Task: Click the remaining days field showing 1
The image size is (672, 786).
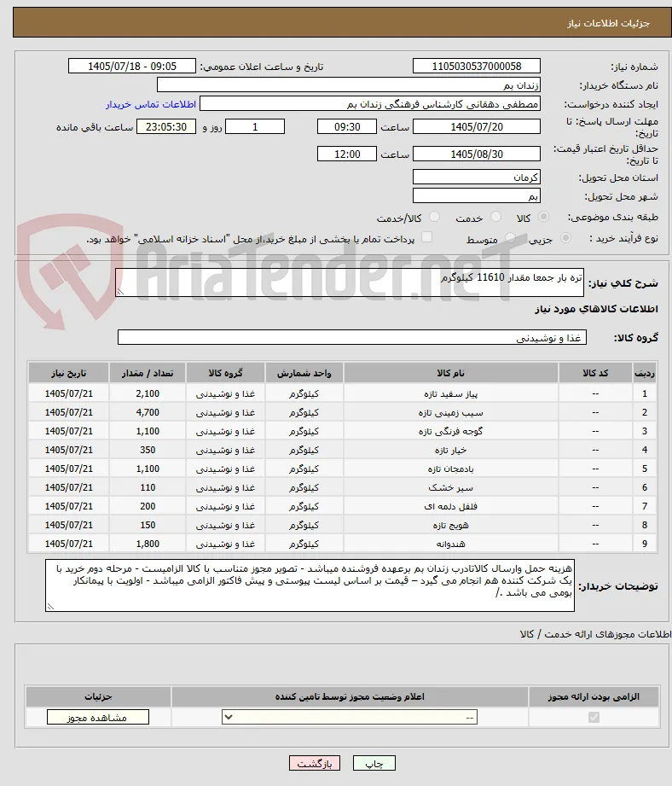Action: click(255, 127)
